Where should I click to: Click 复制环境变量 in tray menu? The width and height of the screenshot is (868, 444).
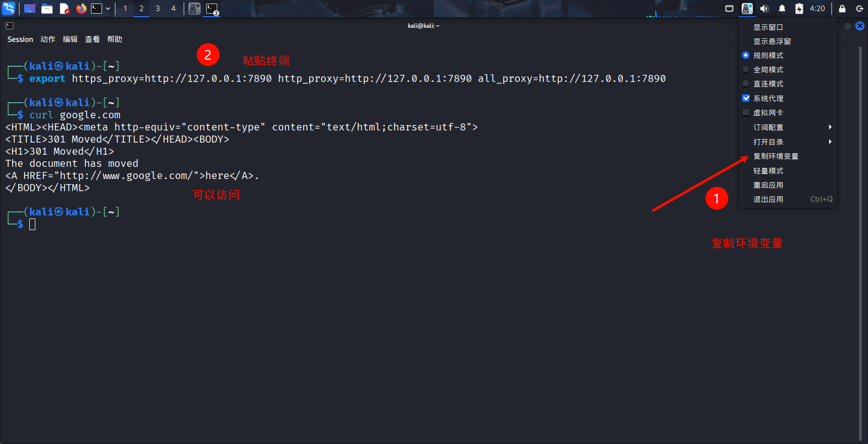pos(776,156)
